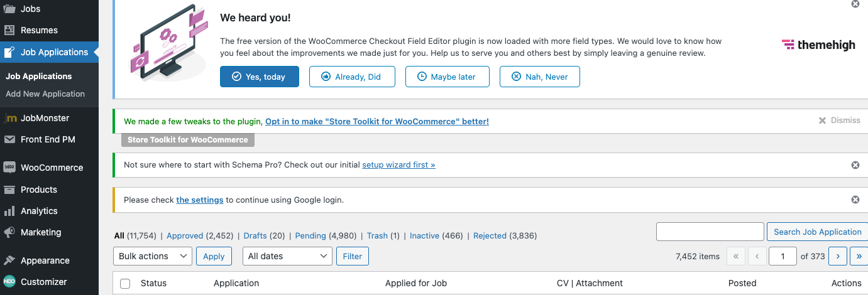Image resolution: width=868 pixels, height=295 pixels.
Task: Click the Nah, Never button
Action: click(539, 77)
